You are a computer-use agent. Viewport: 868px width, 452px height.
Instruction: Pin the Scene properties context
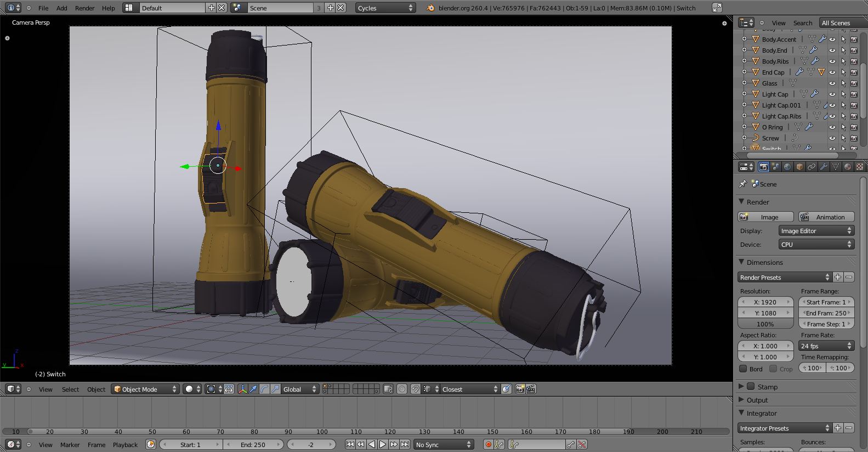pyautogui.click(x=743, y=184)
